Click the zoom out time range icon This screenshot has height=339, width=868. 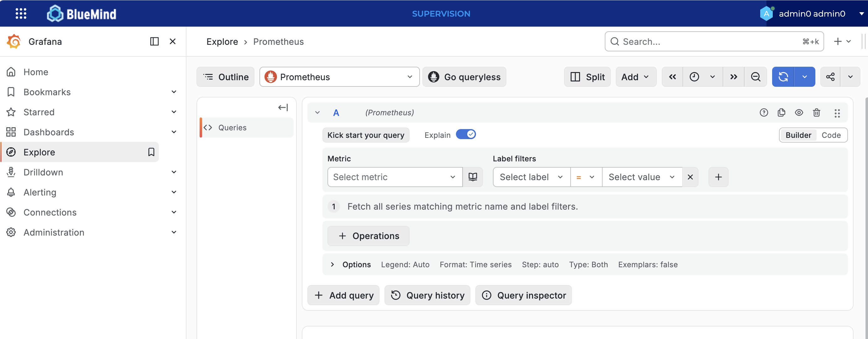pyautogui.click(x=756, y=77)
